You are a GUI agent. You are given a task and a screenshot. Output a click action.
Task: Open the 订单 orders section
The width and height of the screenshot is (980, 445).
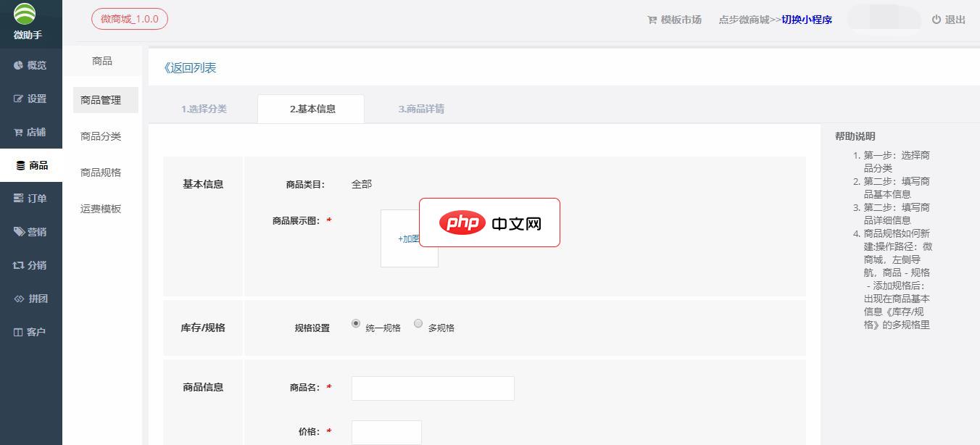pos(30,198)
